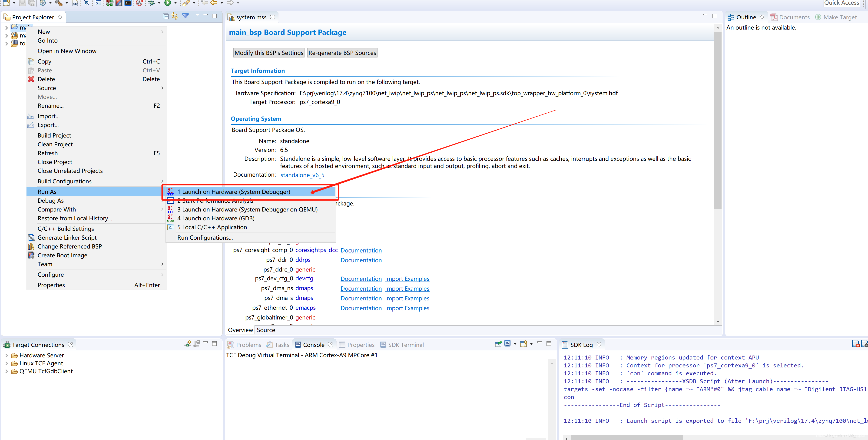Click the green Run play icon
The width and height of the screenshot is (868, 440).
click(x=167, y=3)
